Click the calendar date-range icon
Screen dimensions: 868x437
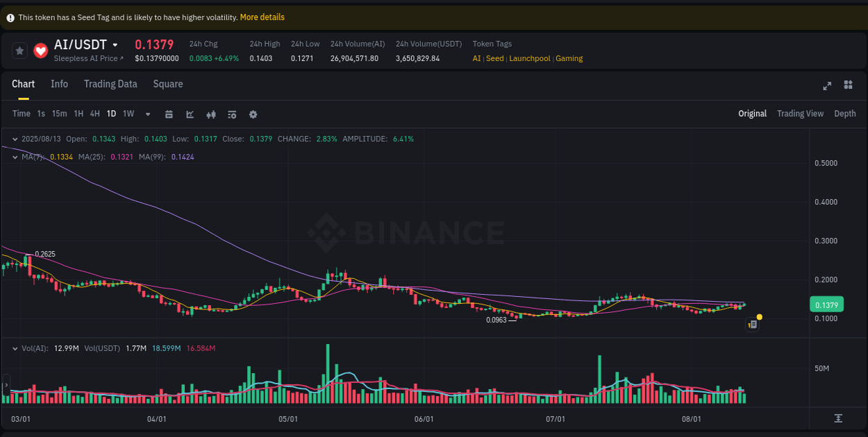[x=169, y=113]
